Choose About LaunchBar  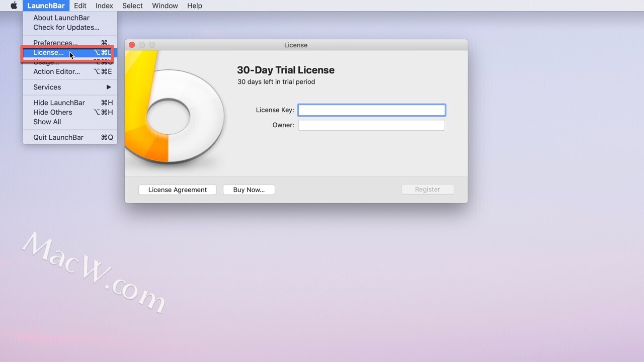click(70, 18)
